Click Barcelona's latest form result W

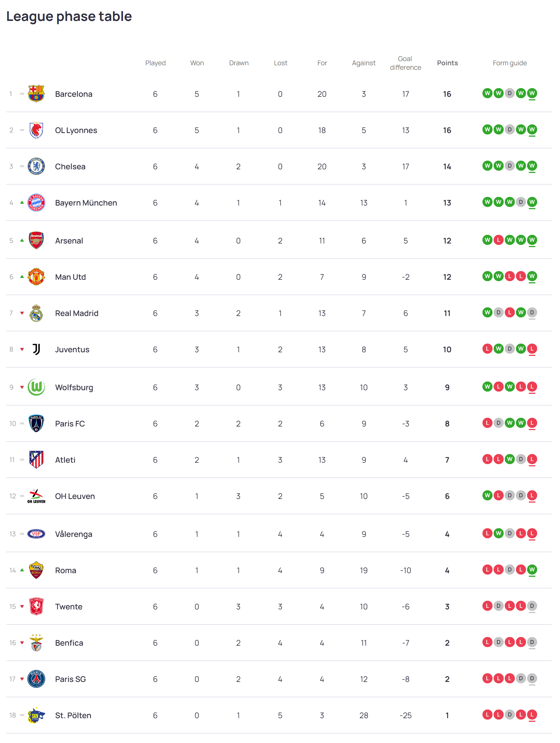(x=532, y=93)
